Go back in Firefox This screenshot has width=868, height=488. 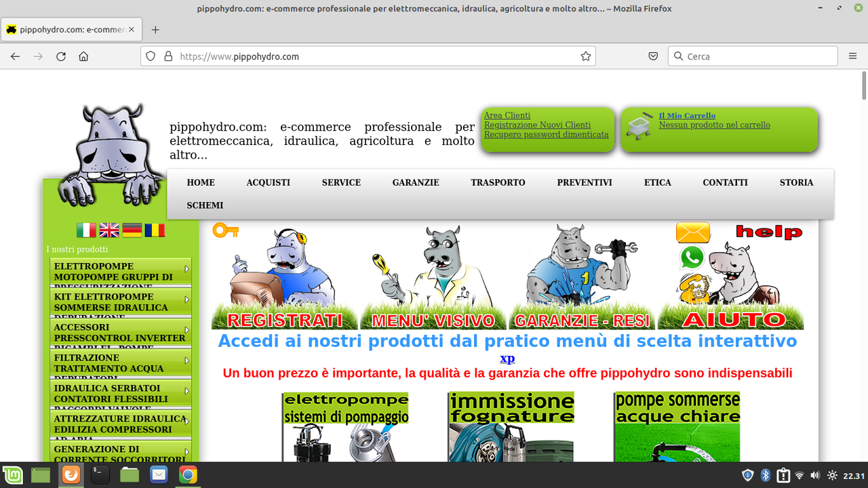tap(16, 56)
